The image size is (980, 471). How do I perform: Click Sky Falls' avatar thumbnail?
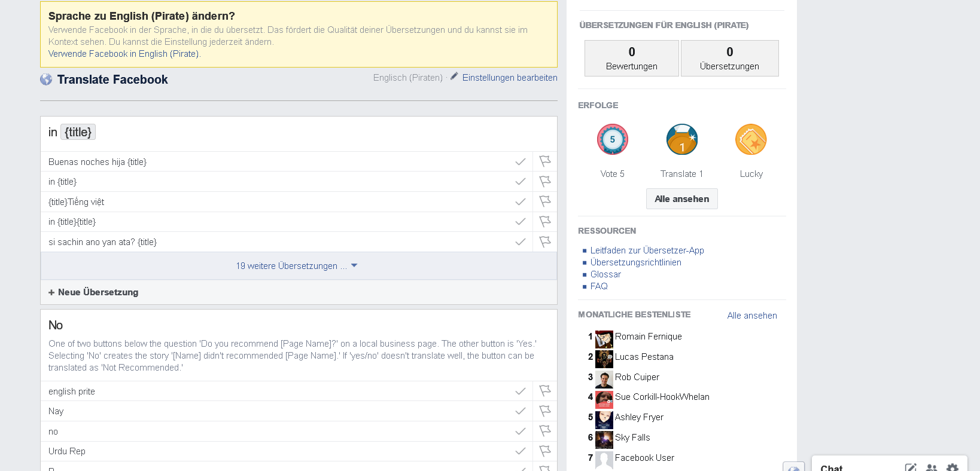(x=604, y=440)
